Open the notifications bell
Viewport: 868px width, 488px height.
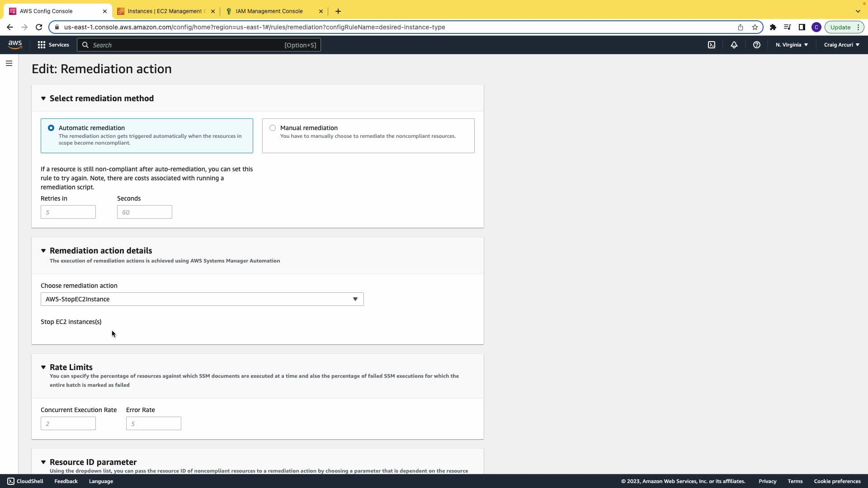coord(734,45)
